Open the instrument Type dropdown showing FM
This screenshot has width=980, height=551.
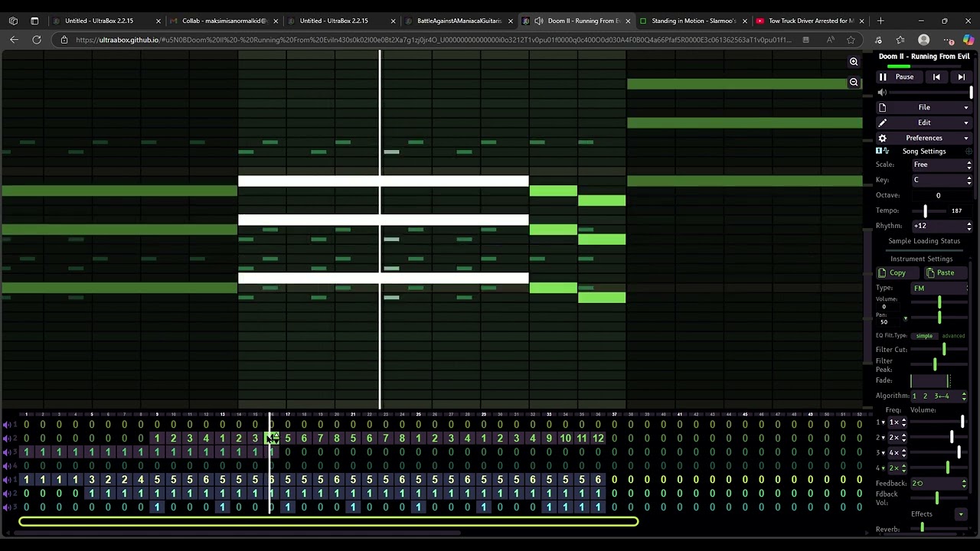coord(940,289)
